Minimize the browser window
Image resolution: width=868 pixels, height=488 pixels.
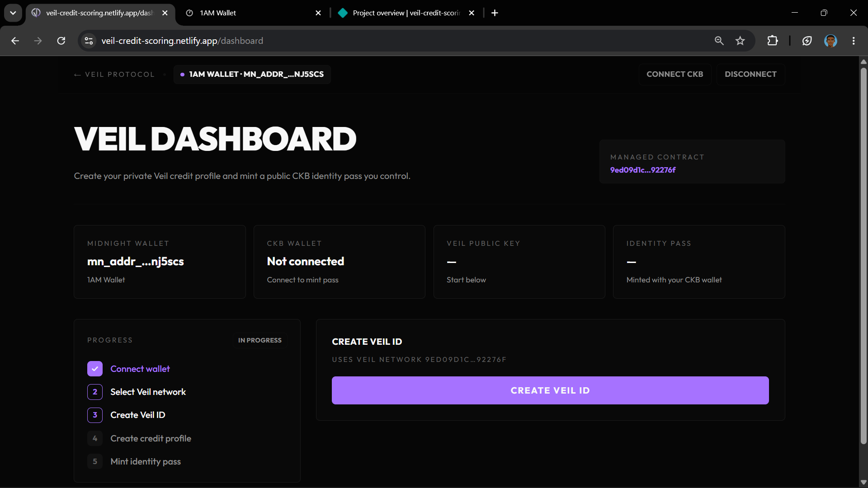[x=794, y=13]
